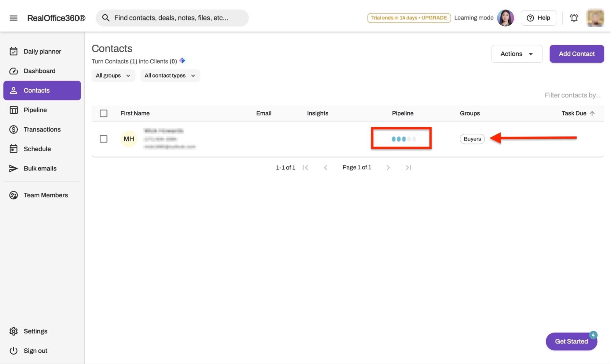The width and height of the screenshot is (611, 364).
Task: Sort by Task Due arrow icon
Action: [592, 114]
